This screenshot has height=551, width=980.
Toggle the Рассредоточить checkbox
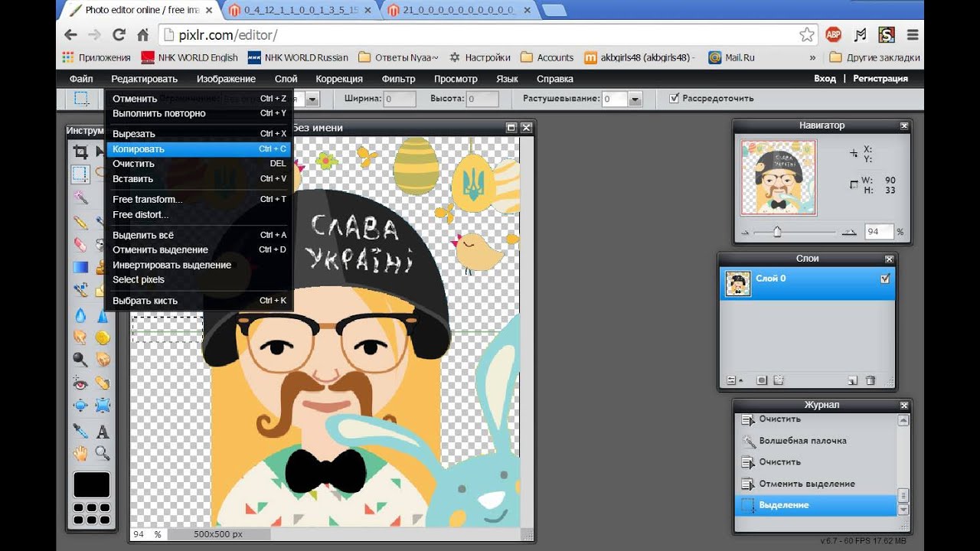pyautogui.click(x=675, y=99)
